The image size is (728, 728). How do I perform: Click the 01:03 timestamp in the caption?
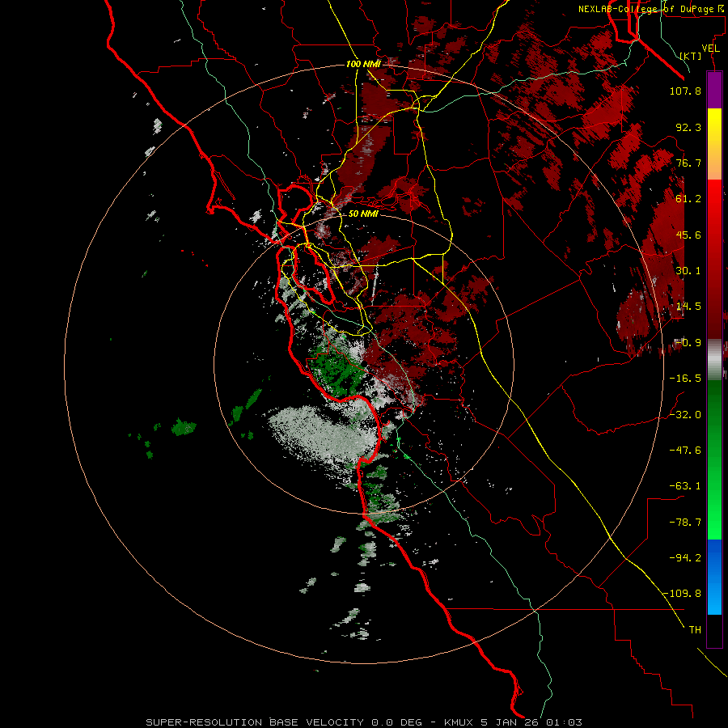coord(564,722)
